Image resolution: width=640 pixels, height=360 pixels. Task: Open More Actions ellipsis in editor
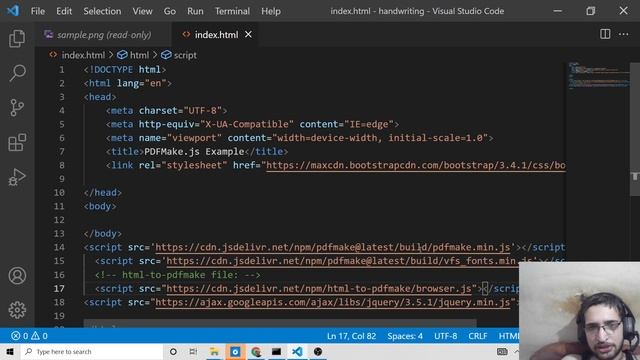[623, 34]
